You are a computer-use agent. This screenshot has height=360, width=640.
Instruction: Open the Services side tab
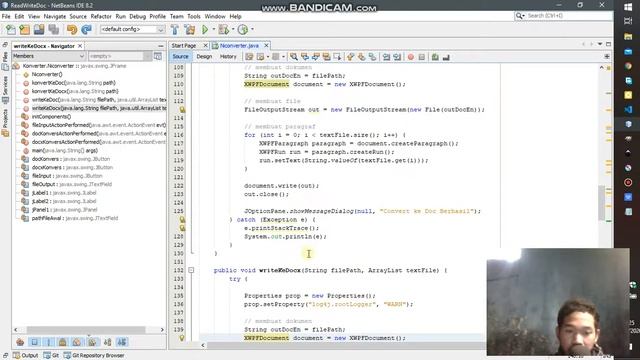(x=5, y=89)
